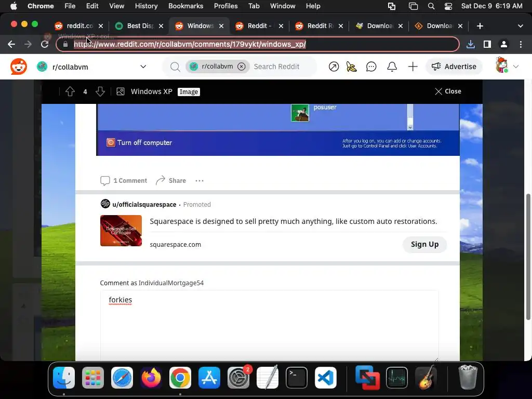Image resolution: width=532 pixels, height=399 pixels.
Task: Close the post overlay via Close
Action: [x=448, y=91]
